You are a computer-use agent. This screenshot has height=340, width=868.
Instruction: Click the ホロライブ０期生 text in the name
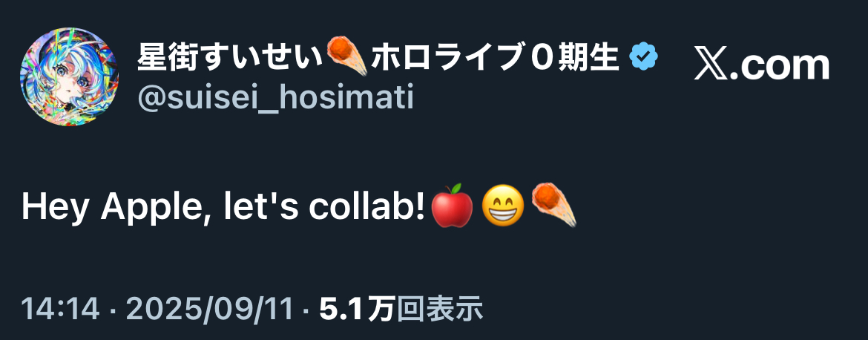click(x=494, y=58)
